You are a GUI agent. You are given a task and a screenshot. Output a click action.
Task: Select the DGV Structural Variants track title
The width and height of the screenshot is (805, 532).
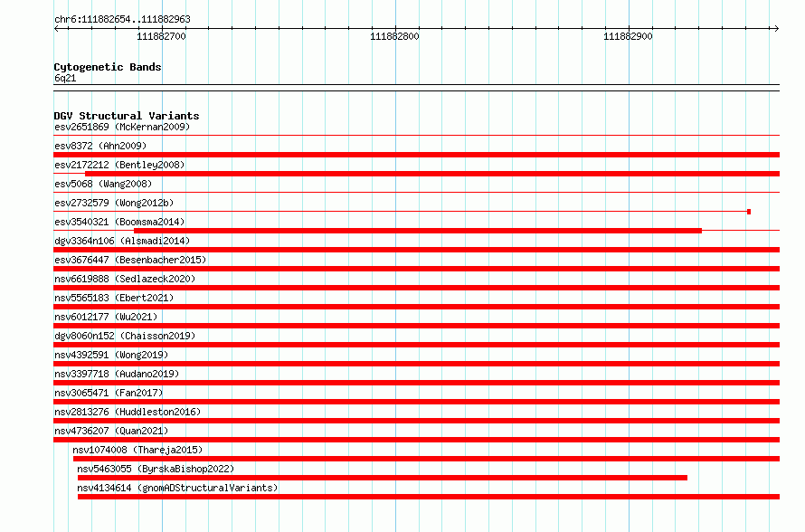pyautogui.click(x=127, y=116)
